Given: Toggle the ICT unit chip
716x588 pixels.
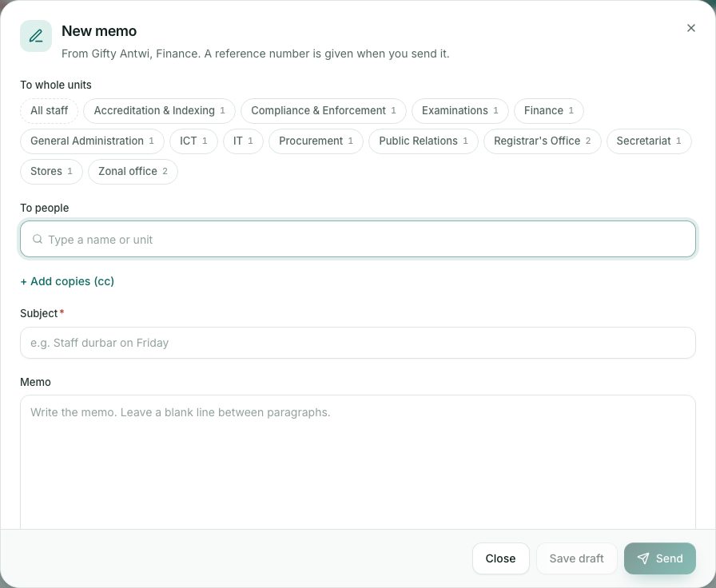Looking at the screenshot, I should coord(193,141).
